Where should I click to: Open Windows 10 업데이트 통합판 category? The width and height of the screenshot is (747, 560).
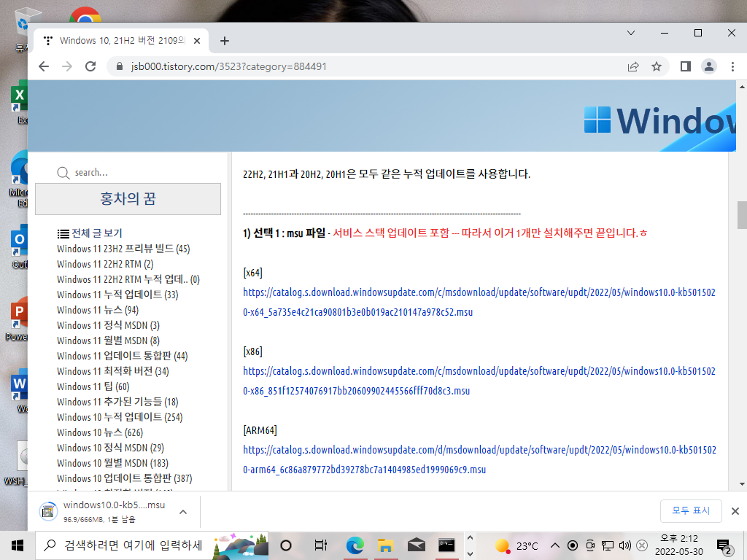pos(124,478)
